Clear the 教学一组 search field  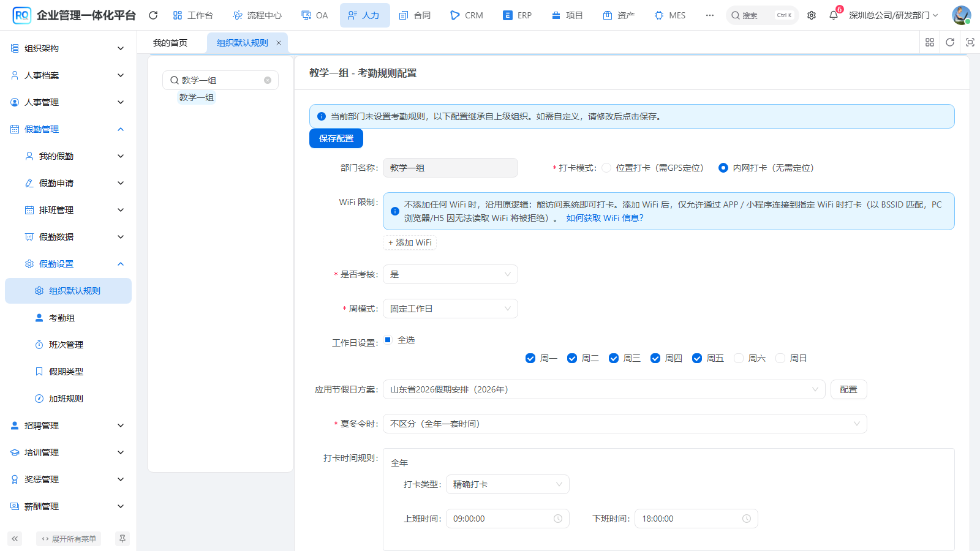[x=268, y=80]
